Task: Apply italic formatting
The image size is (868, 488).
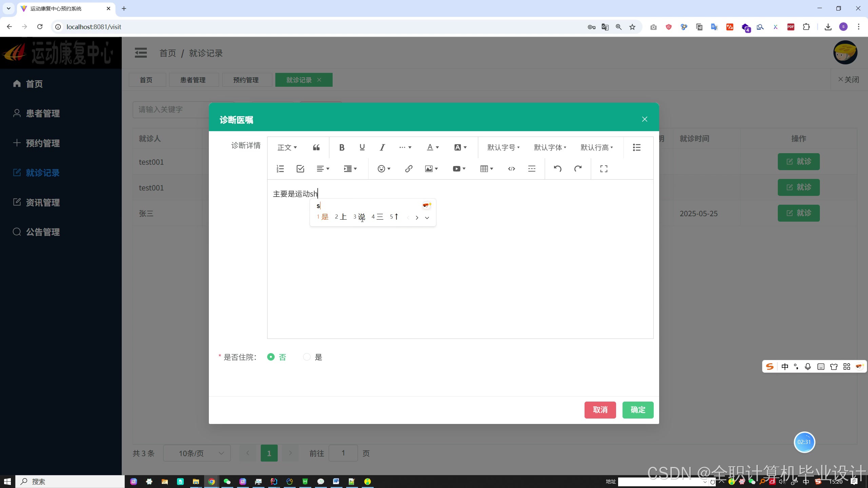Action: pyautogui.click(x=382, y=147)
